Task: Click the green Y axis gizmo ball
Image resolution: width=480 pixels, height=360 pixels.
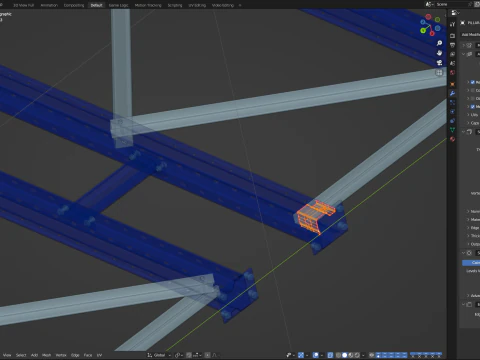Action: [x=423, y=30]
